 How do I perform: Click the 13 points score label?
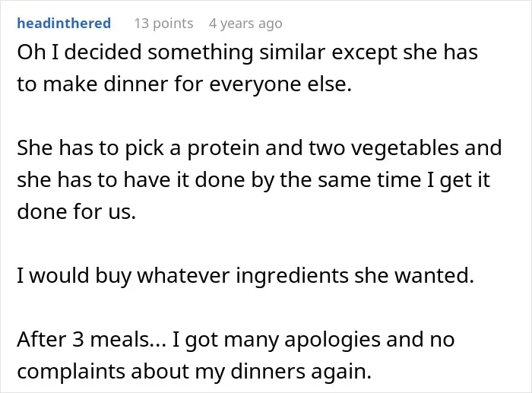click(x=163, y=24)
